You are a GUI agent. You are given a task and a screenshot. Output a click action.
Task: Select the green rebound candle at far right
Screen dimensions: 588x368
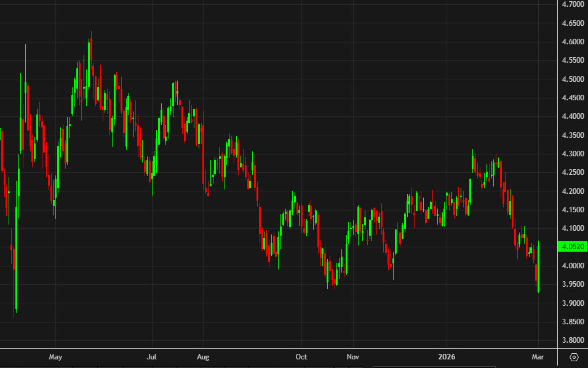coord(539,268)
